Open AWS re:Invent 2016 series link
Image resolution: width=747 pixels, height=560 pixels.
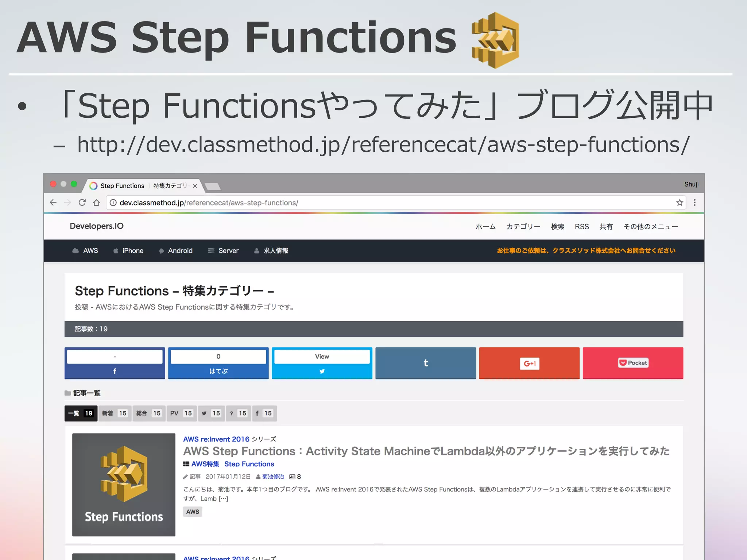coord(216,439)
